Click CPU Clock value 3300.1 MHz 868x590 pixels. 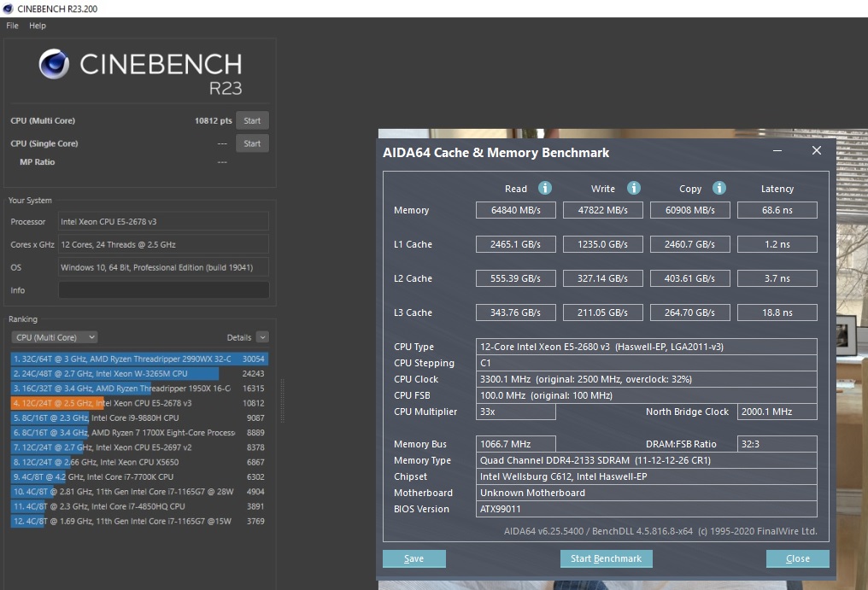pos(647,379)
